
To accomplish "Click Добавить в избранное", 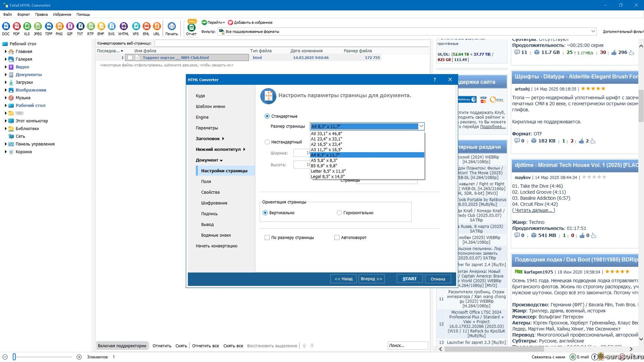I will pos(250,22).
